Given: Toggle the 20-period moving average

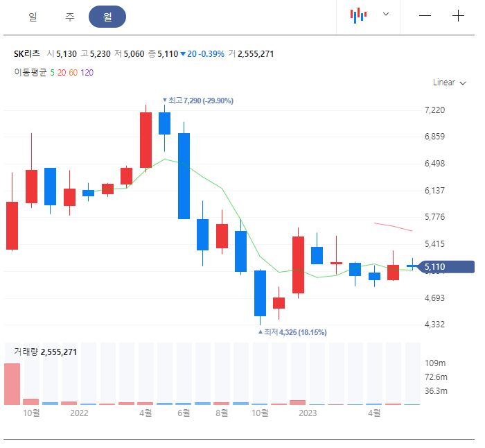Looking at the screenshot, I should click(x=62, y=73).
